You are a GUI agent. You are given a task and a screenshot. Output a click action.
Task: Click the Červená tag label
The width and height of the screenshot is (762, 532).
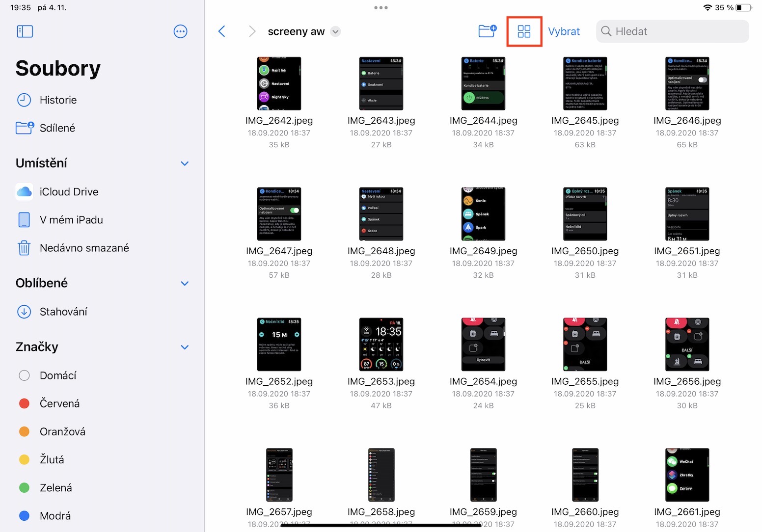coord(59,403)
